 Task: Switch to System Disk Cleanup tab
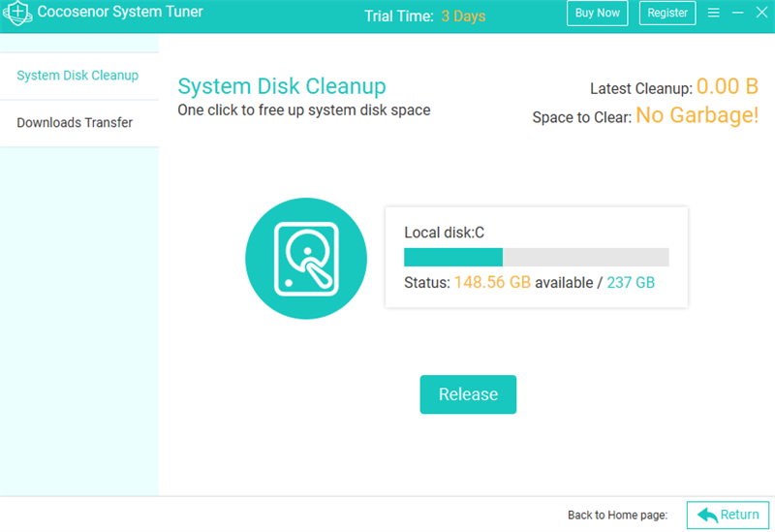pyautogui.click(x=77, y=76)
